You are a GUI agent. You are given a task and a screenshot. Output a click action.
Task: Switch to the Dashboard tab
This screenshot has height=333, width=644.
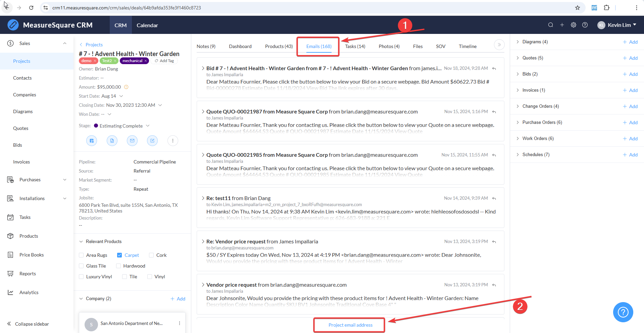point(240,46)
